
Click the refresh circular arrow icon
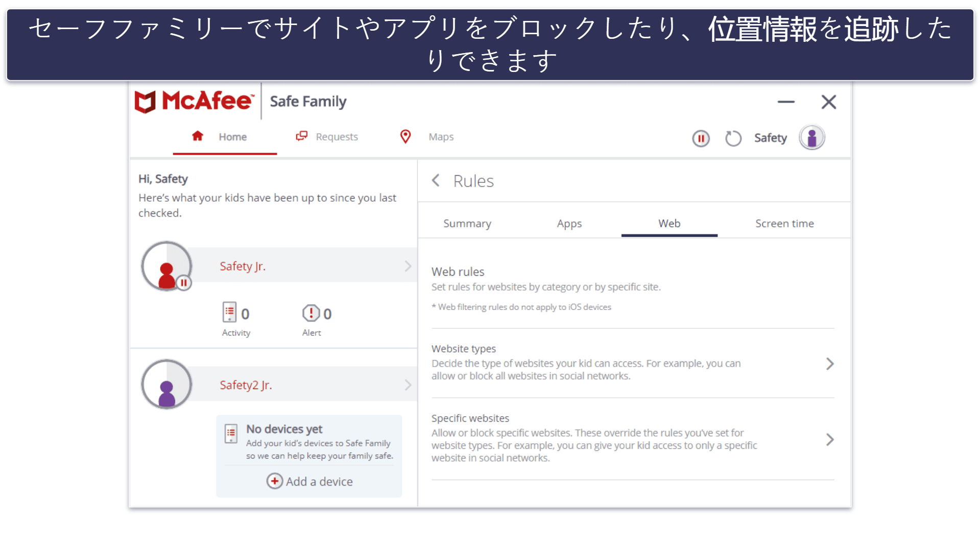[733, 138]
